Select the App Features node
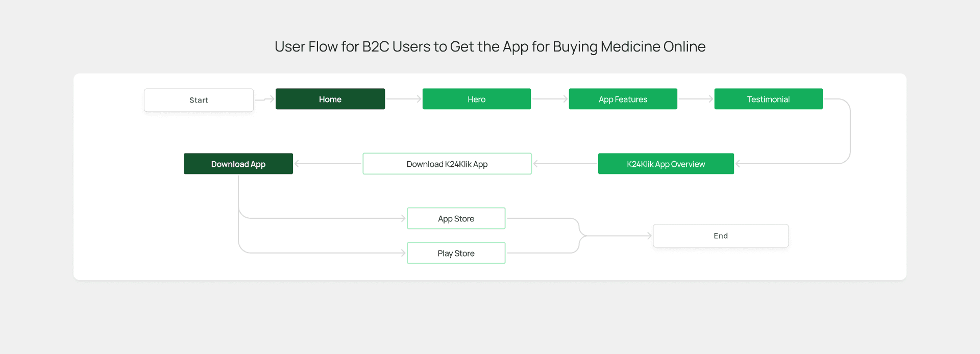The width and height of the screenshot is (980, 354). [x=623, y=99]
